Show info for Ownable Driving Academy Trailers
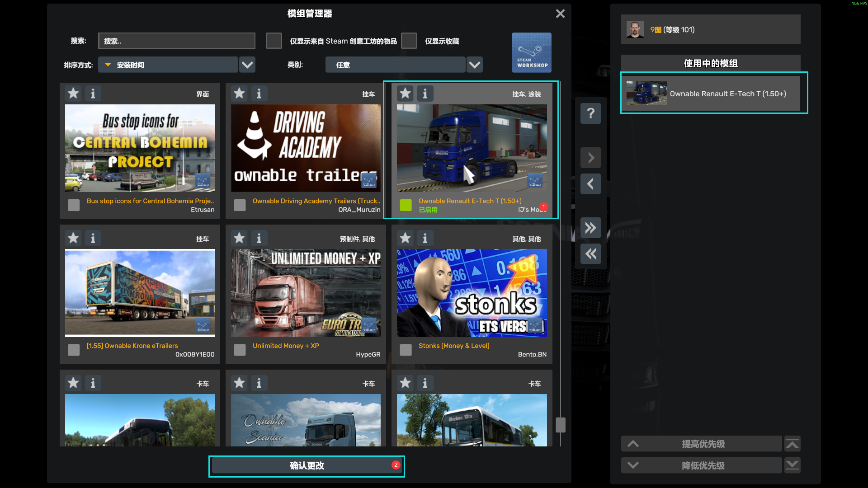The height and width of the screenshot is (488, 868). 259,94
